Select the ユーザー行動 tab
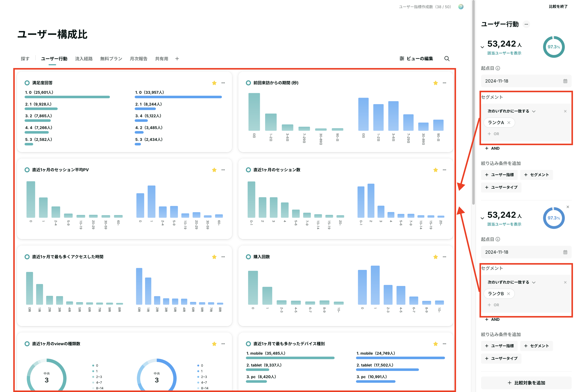Viewport: 576px width, 392px height. (54, 59)
